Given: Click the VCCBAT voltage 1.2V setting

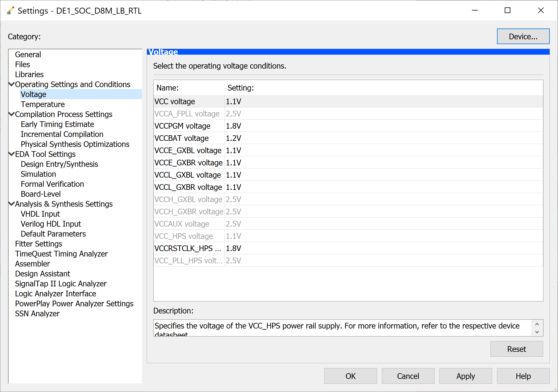Looking at the screenshot, I should tap(233, 138).
